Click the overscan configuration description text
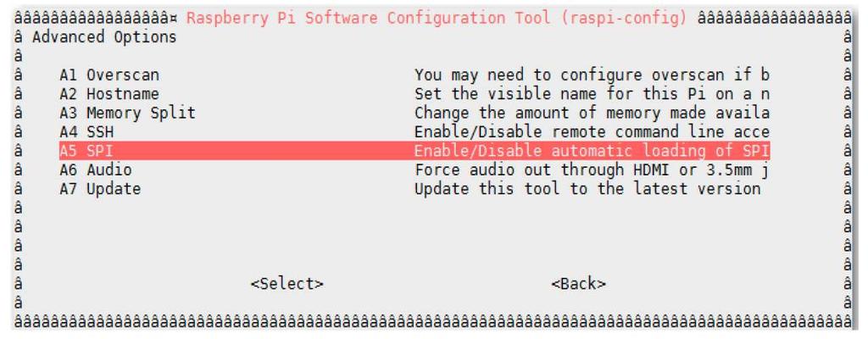This screenshot has height=339, width=868. (x=592, y=75)
